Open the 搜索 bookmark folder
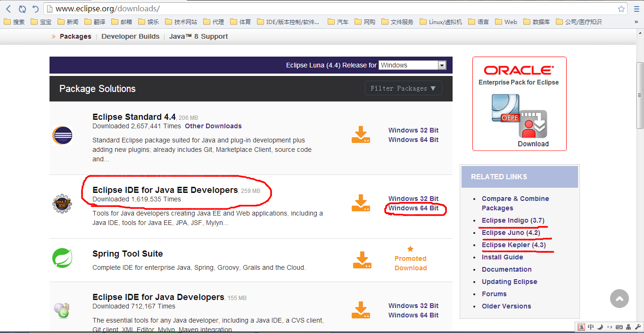The image size is (644, 333). pos(14,22)
